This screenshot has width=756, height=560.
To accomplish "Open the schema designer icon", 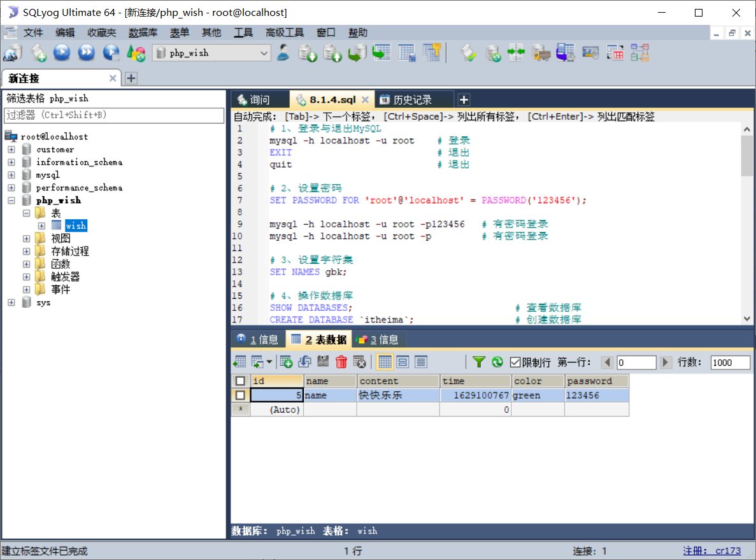I will pyautogui.click(x=640, y=53).
